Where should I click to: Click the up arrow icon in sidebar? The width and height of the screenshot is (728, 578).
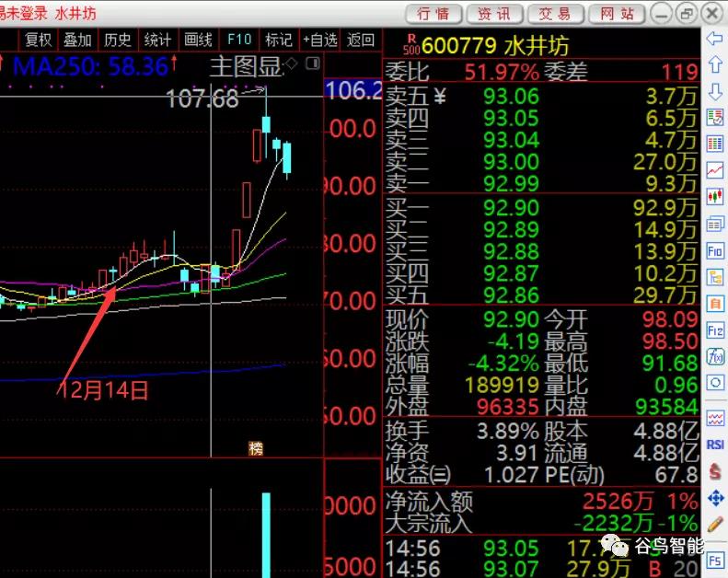pyautogui.click(x=715, y=64)
